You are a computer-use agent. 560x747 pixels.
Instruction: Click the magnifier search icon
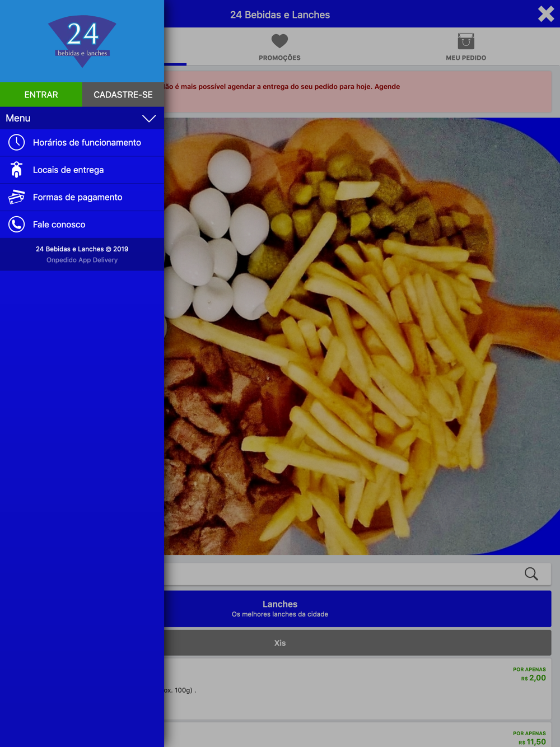531,573
